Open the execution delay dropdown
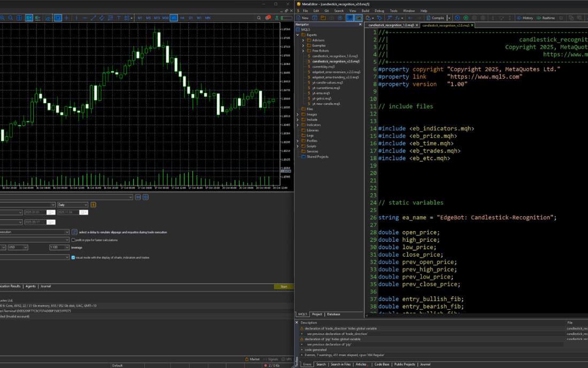This screenshot has width=588, height=368. (x=35, y=232)
